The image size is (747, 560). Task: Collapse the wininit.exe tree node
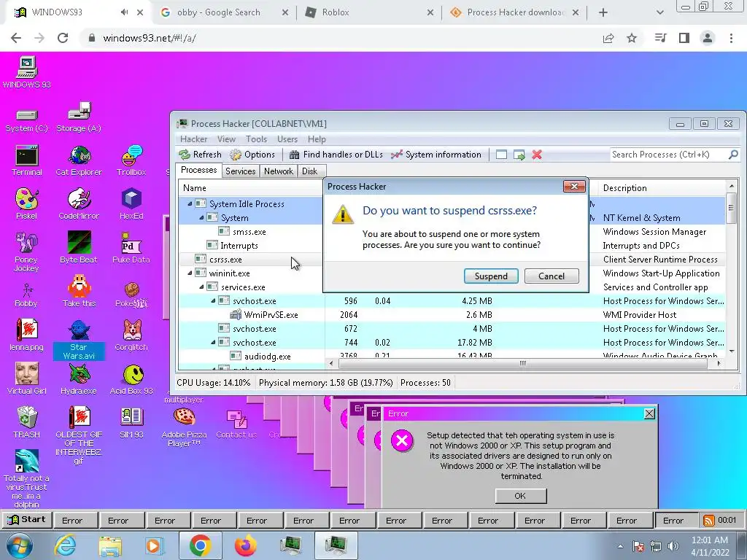(x=190, y=273)
